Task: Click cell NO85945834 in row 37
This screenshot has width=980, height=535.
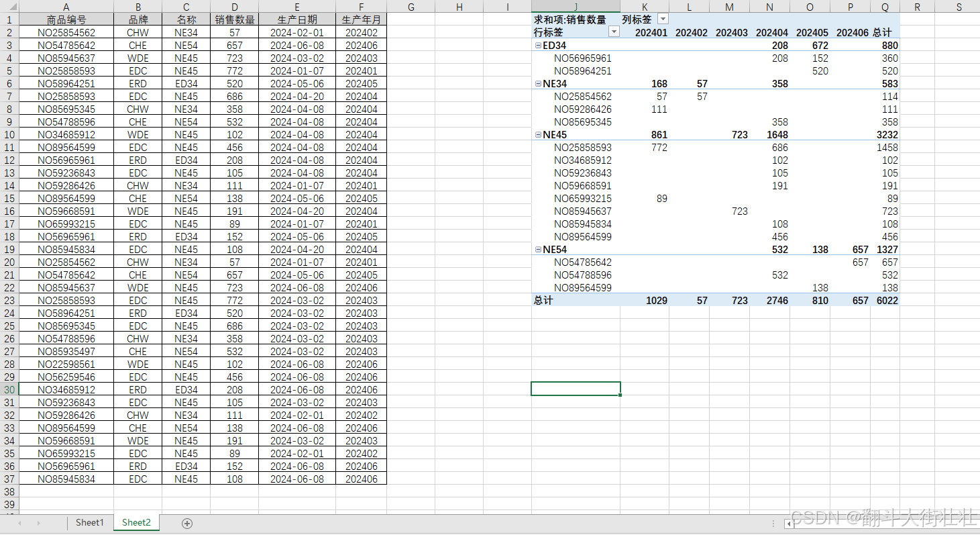Action: click(x=66, y=479)
